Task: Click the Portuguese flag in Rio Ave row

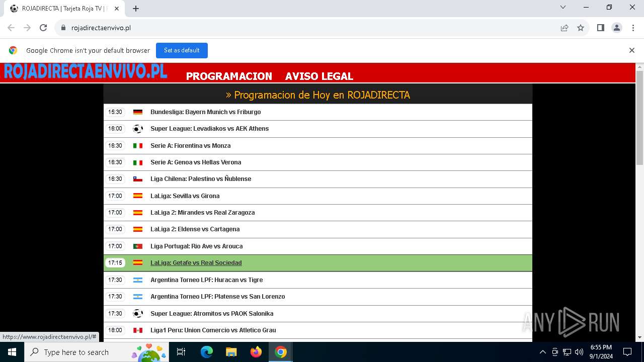Action: click(x=138, y=246)
